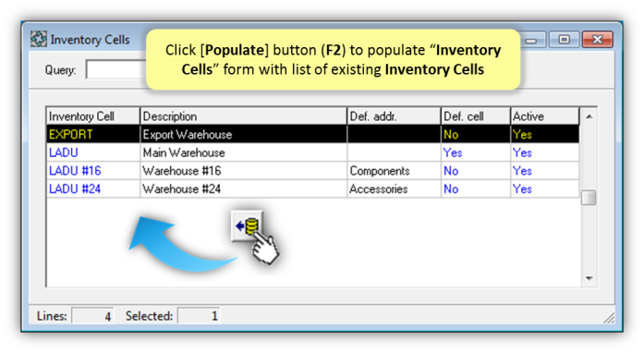Click the scrollbar up arrow

[x=589, y=116]
